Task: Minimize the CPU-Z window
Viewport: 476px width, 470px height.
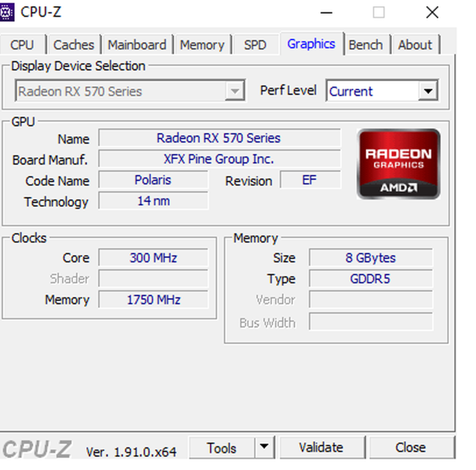Action: (327, 13)
